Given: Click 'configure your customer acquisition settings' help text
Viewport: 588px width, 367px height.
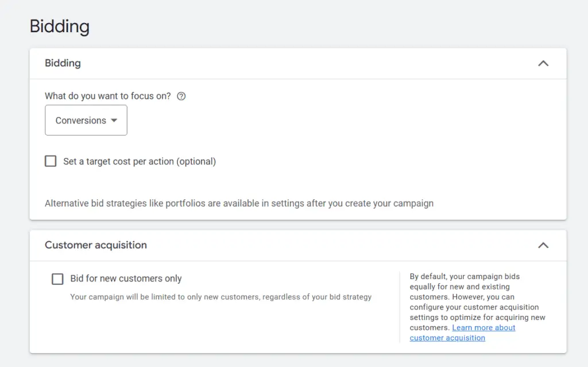Looking at the screenshot, I should point(474,307).
